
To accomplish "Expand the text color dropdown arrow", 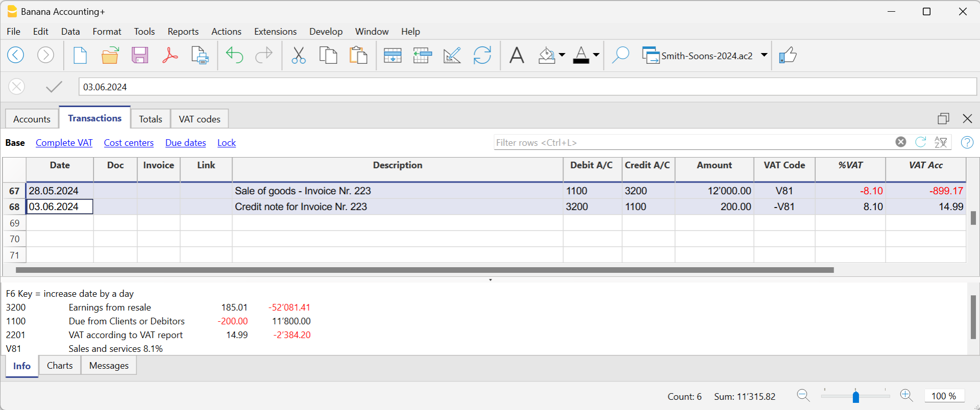I will coord(596,55).
